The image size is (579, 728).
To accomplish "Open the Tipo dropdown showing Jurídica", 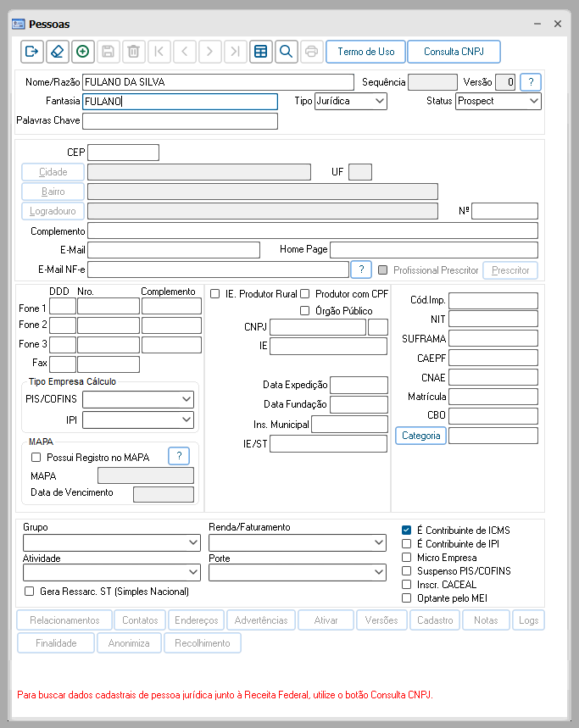I will pyautogui.click(x=351, y=101).
